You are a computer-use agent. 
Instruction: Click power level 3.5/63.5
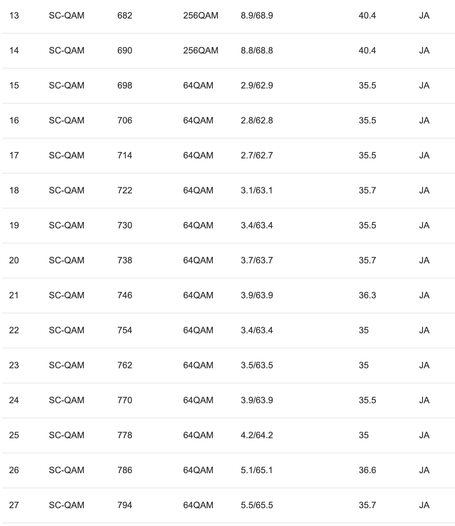pos(257,365)
